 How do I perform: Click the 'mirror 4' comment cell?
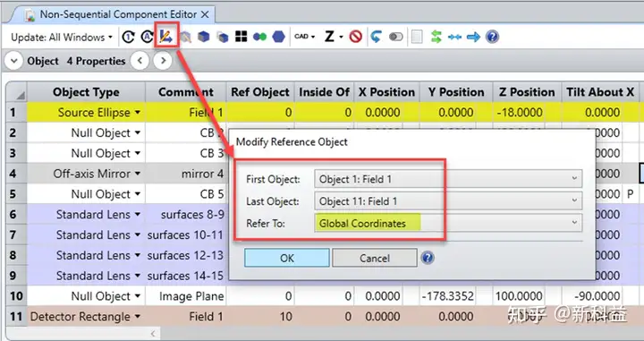pos(186,174)
